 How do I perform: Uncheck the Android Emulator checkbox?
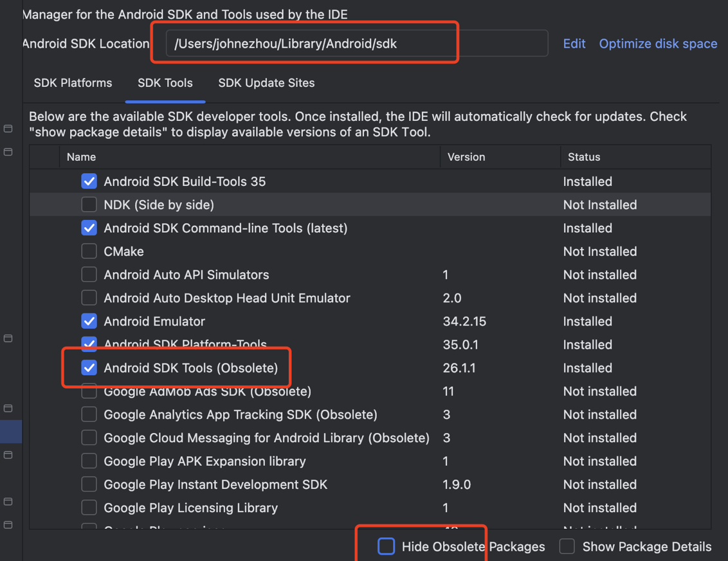coord(89,321)
